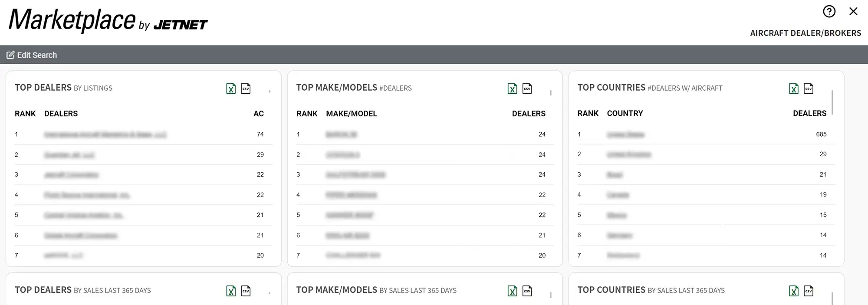Export Top Make/Models by Sales to Excel
868x305 pixels.
coord(512,291)
